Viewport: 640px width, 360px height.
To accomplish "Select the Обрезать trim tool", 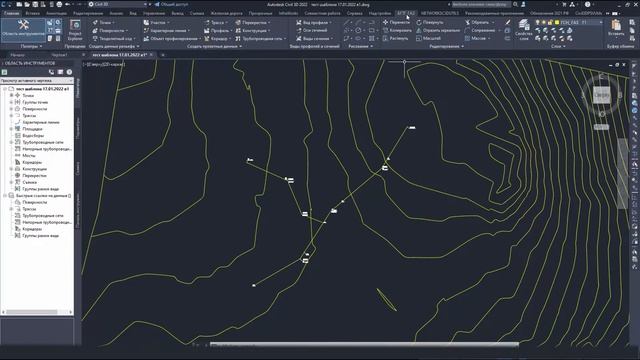I will pyautogui.click(x=477, y=22).
